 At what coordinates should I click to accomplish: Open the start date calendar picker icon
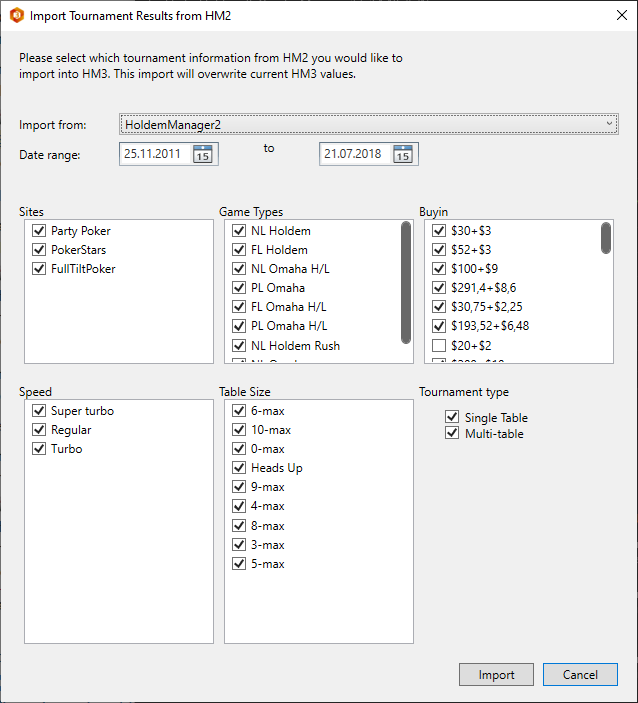(x=203, y=154)
